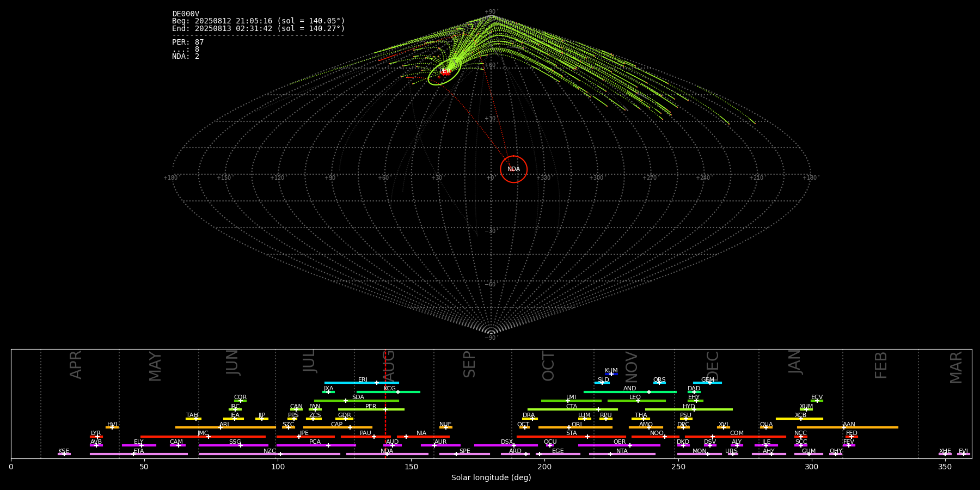Click the 'PER: 87' count in header
Screen dimensions: 980x490
[188, 42]
